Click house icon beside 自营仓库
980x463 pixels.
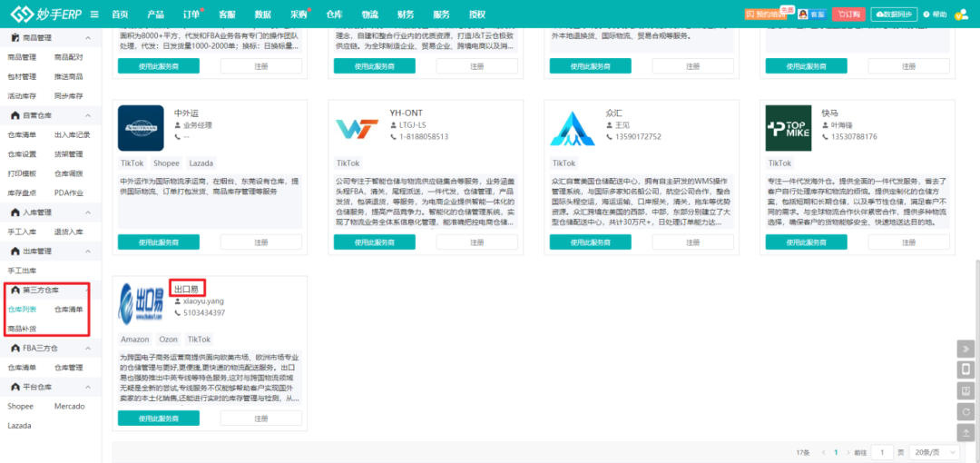[x=15, y=116]
